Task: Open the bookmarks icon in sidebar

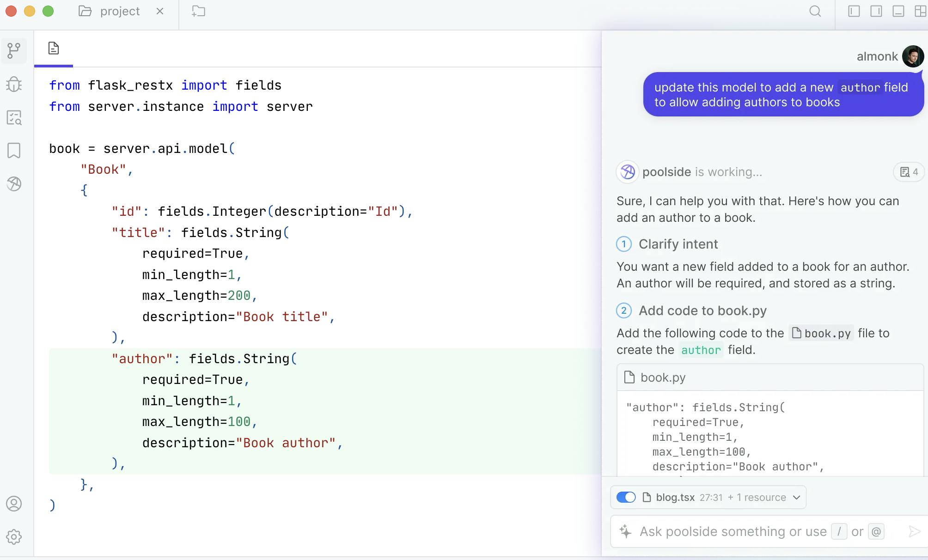Action: 14,151
